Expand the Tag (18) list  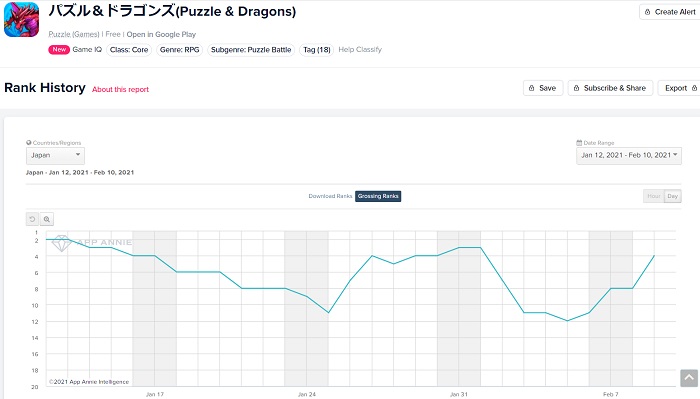tap(317, 50)
